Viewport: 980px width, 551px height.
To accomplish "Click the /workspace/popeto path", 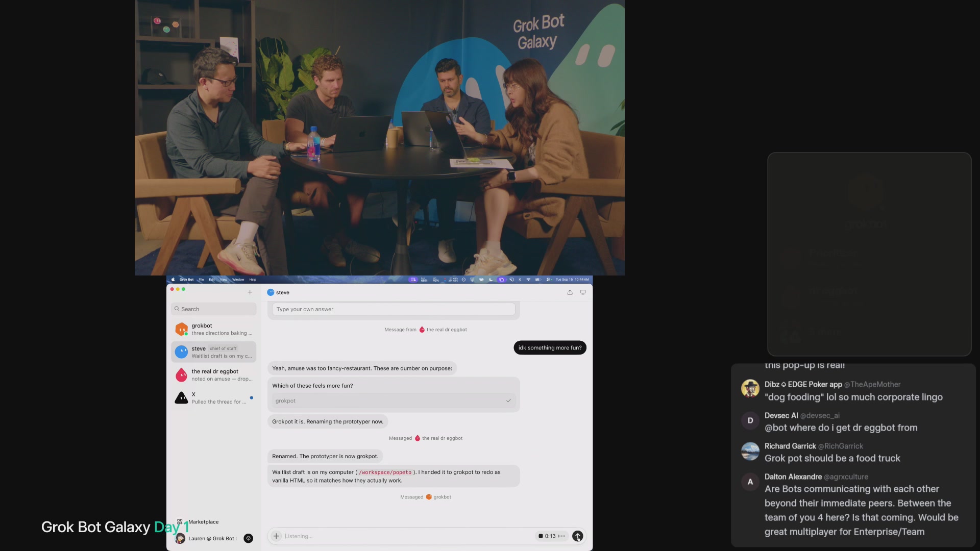I will 385,472.
